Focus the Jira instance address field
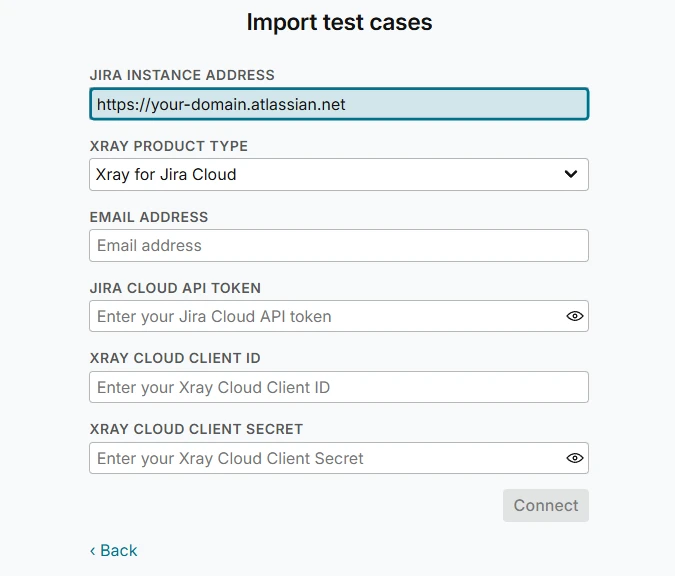The width and height of the screenshot is (675, 576). (339, 104)
